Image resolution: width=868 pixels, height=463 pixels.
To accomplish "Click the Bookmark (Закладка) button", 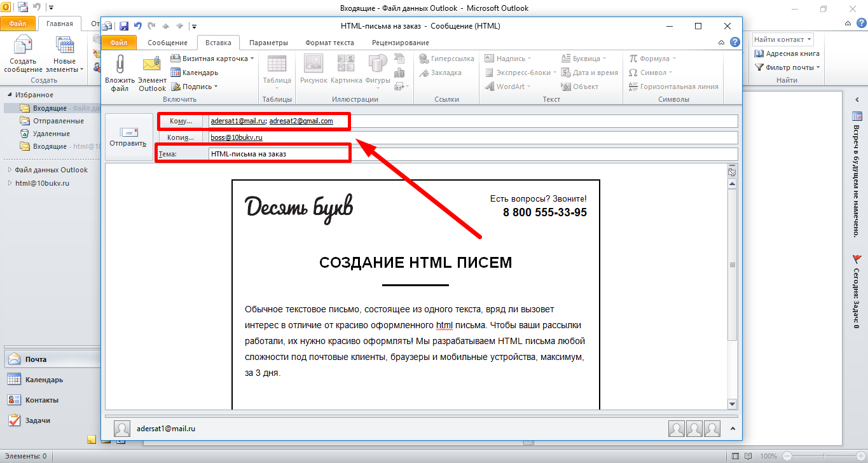I will (440, 73).
